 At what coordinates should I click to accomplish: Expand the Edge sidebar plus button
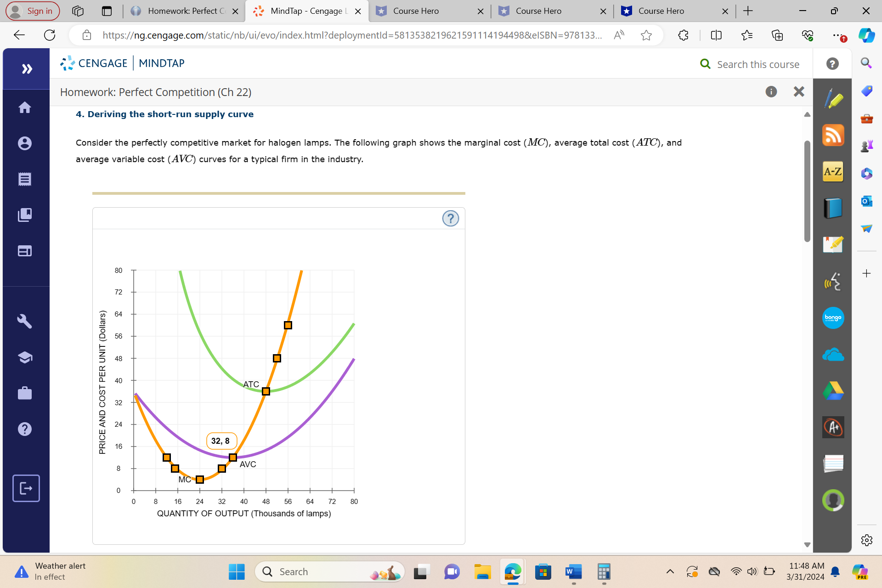(x=866, y=273)
